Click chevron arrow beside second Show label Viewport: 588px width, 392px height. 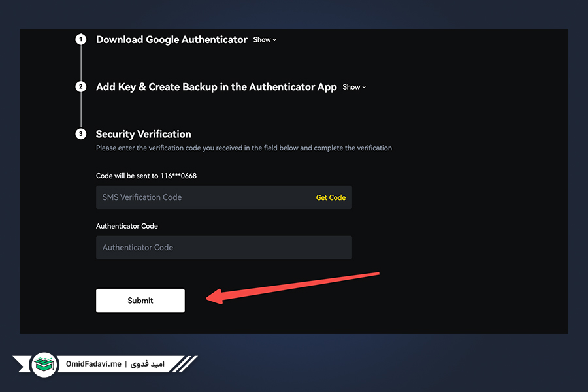tap(364, 87)
